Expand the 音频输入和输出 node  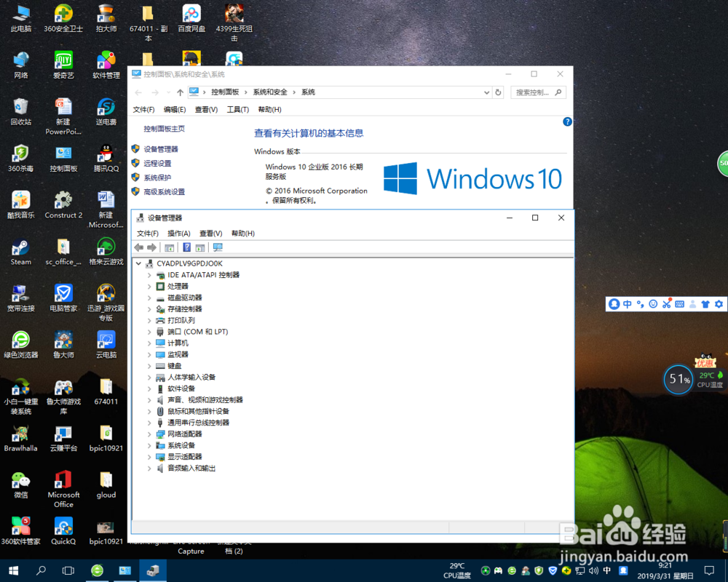[x=149, y=469]
